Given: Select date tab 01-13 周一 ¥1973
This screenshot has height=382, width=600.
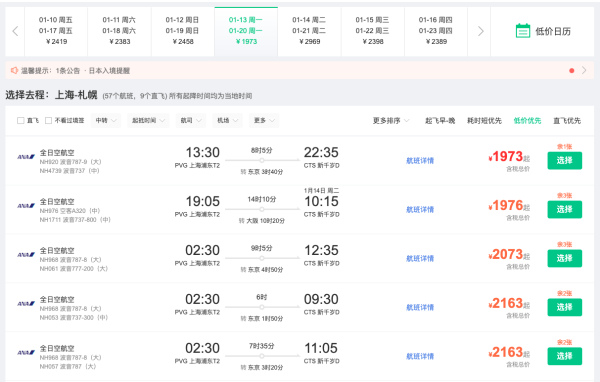Looking at the screenshot, I should (246, 31).
